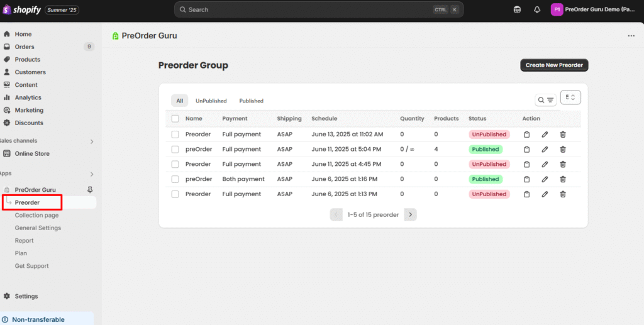Switch to the UnPublished tab

coord(210,101)
